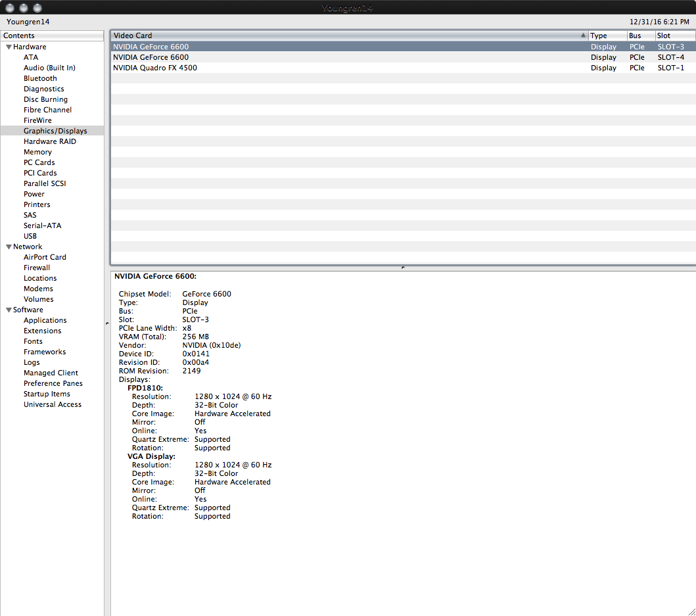Sort by the Bus column header
696x616 pixels.
[641, 36]
